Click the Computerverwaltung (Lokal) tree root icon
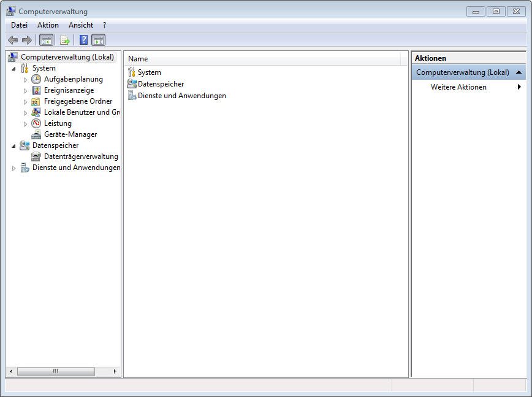This screenshot has height=397, width=532. click(x=12, y=57)
